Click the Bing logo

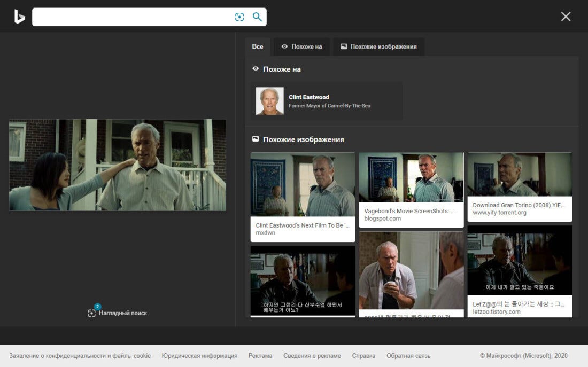[x=19, y=17]
